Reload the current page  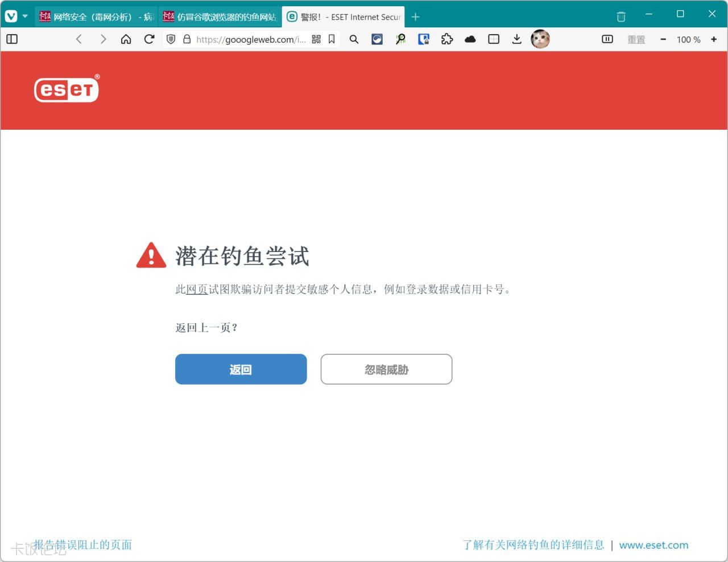(150, 39)
